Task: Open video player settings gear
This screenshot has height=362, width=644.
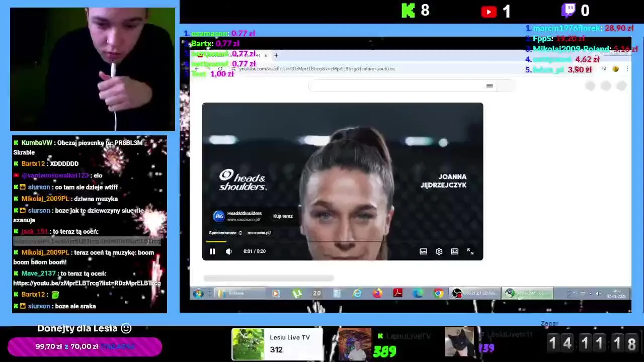Action: [x=439, y=251]
